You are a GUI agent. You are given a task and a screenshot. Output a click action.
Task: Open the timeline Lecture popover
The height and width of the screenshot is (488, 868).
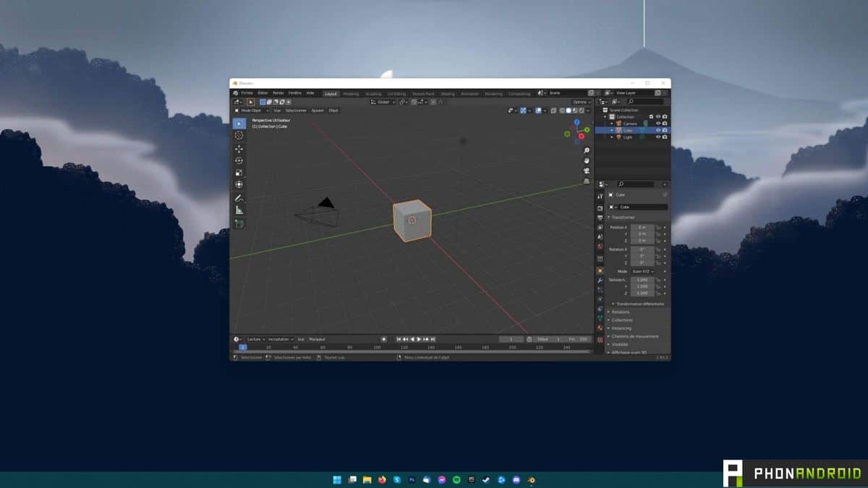coord(255,339)
